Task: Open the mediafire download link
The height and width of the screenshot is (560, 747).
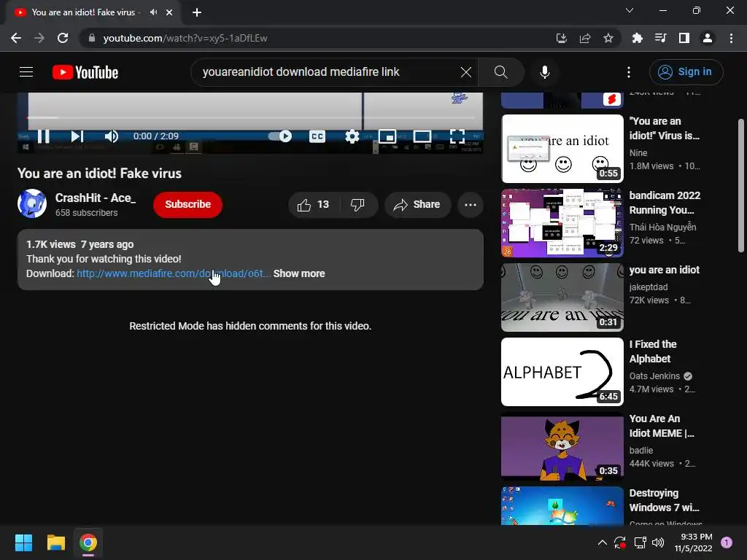Action: pos(174,273)
